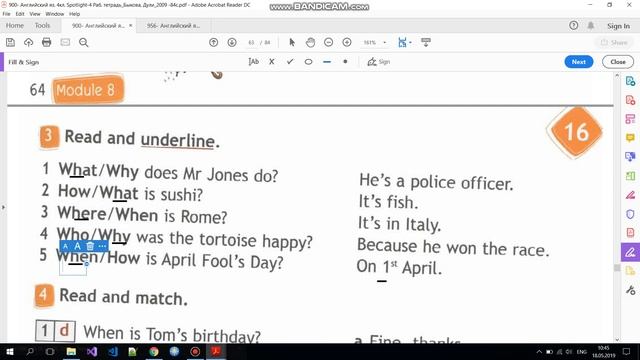
Task: Increase annotation size with large A
Action: pos(77,247)
